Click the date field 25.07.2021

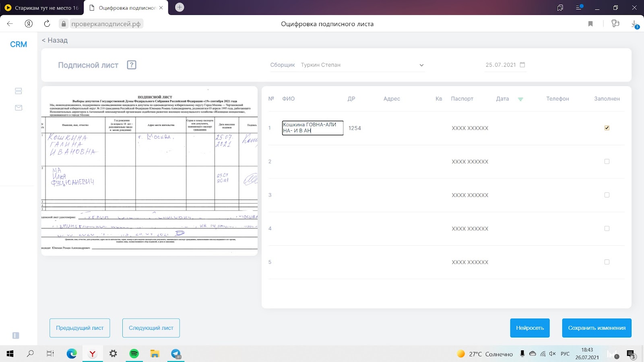pyautogui.click(x=505, y=65)
